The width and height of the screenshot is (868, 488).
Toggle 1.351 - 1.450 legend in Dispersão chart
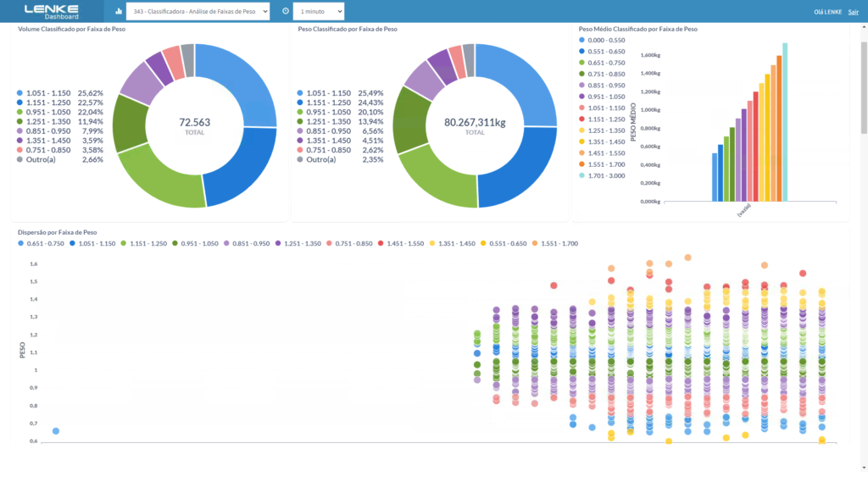(x=453, y=243)
